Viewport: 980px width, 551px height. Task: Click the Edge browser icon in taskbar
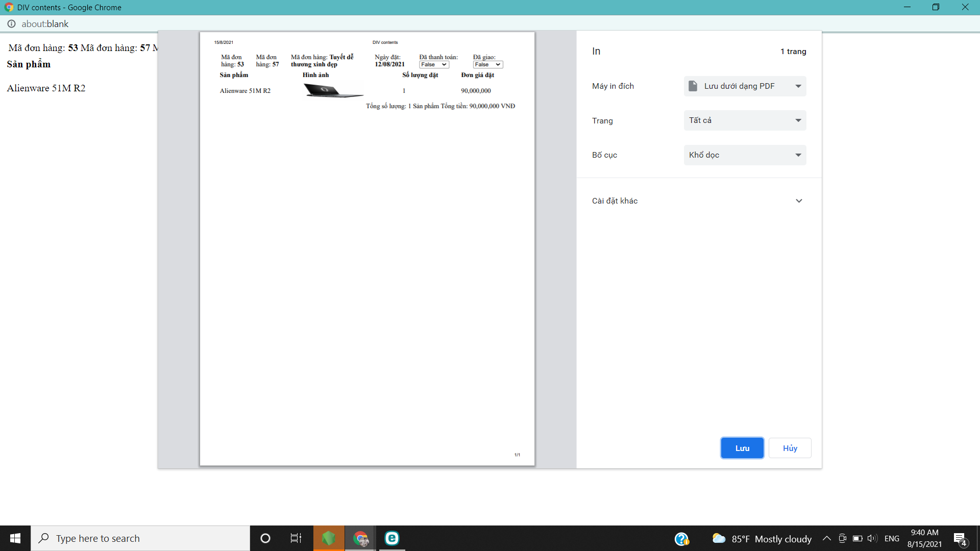(x=391, y=538)
